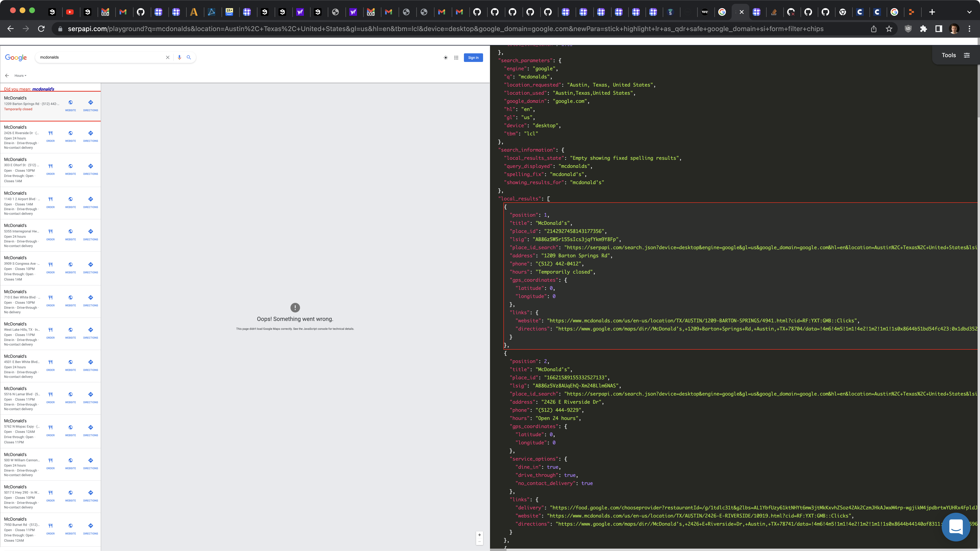Expand the browser tab list chevron
This screenshot has width=980, height=551.
(x=969, y=12)
